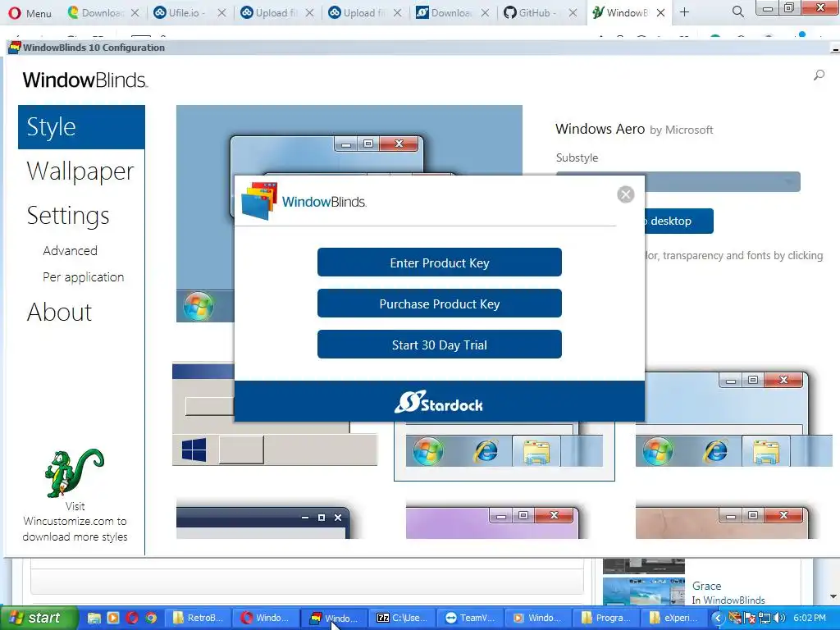840x630 pixels.
Task: Open the Wallpaper section
Action: (x=80, y=171)
